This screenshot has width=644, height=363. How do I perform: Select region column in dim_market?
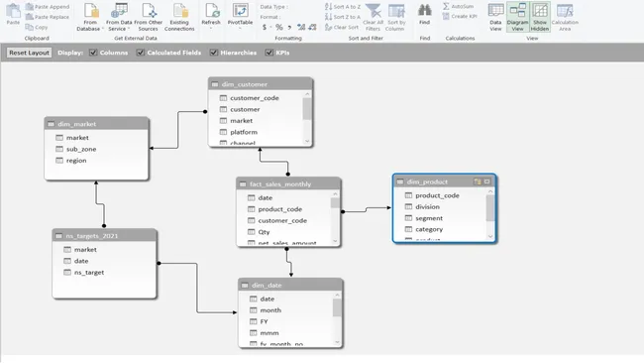click(76, 161)
